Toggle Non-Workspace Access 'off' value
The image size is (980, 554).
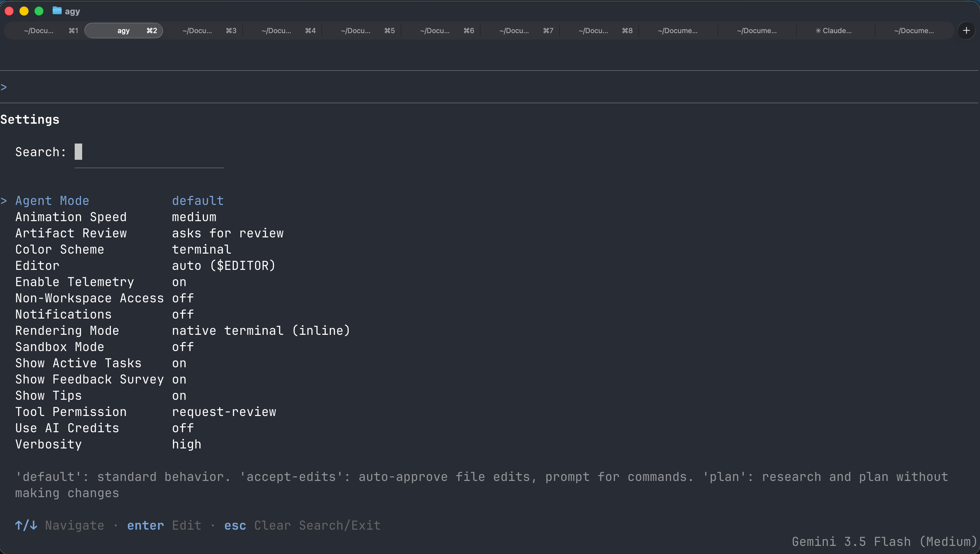(x=183, y=298)
